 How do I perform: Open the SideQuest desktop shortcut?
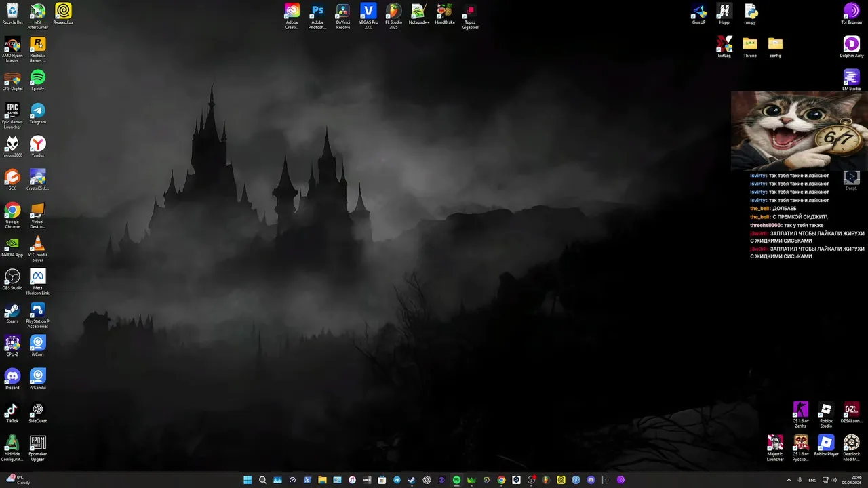pyautogui.click(x=38, y=412)
